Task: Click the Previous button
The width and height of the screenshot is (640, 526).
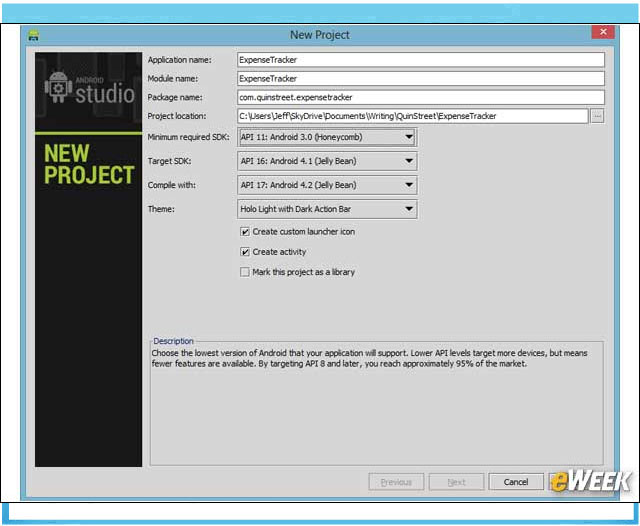Action: point(396,482)
